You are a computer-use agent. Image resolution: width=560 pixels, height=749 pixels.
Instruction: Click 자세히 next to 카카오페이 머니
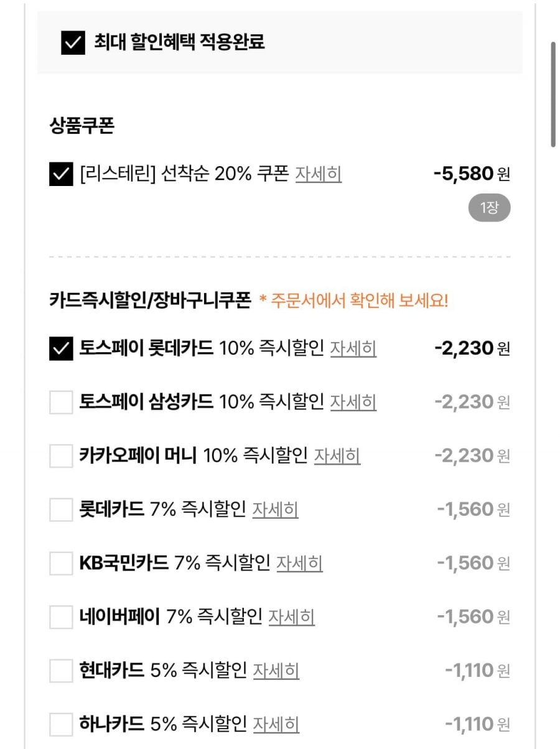pyautogui.click(x=337, y=457)
